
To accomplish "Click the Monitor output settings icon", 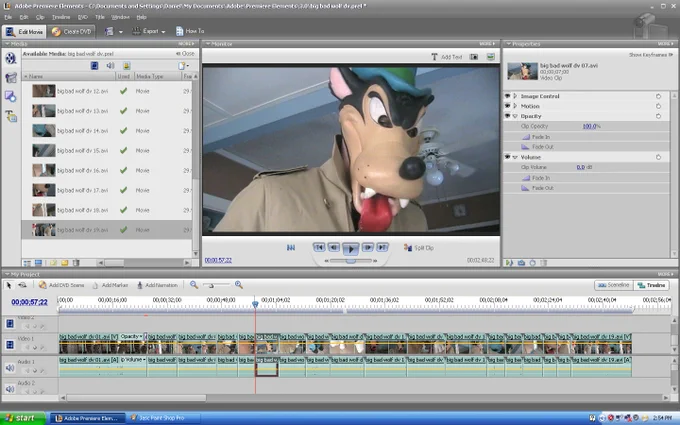I will click(x=490, y=57).
